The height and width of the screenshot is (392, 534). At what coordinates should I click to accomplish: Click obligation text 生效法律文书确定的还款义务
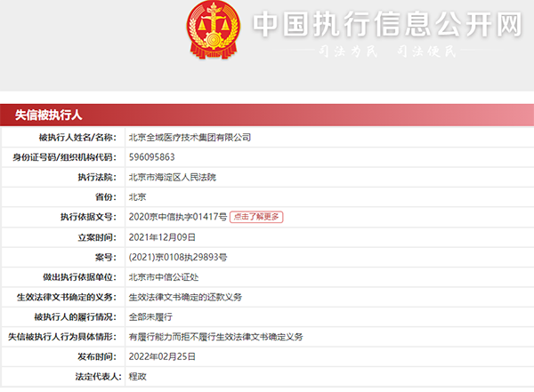pos(185,297)
